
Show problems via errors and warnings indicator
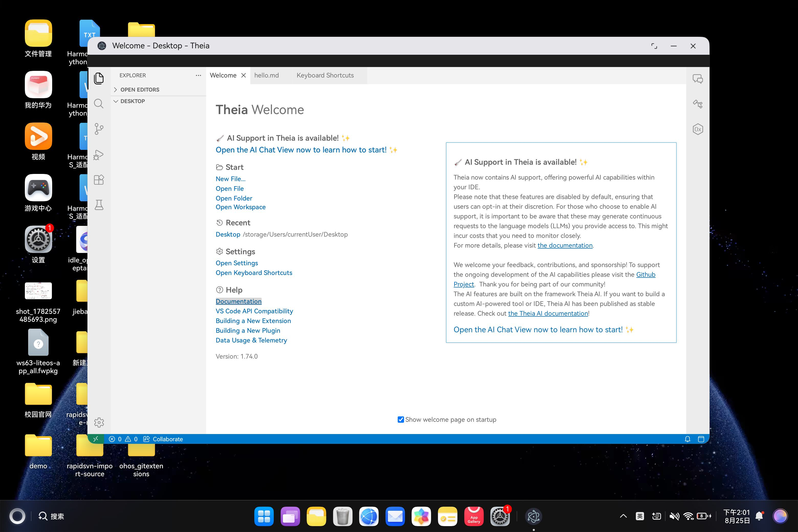[x=123, y=439]
